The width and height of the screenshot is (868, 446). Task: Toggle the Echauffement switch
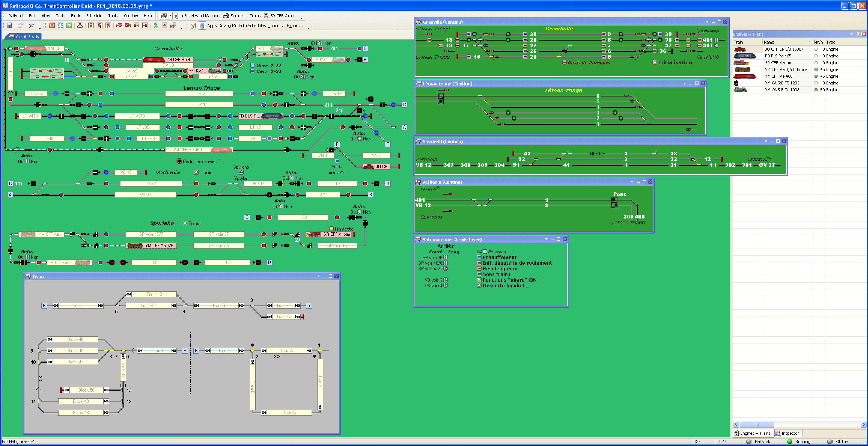479,257
